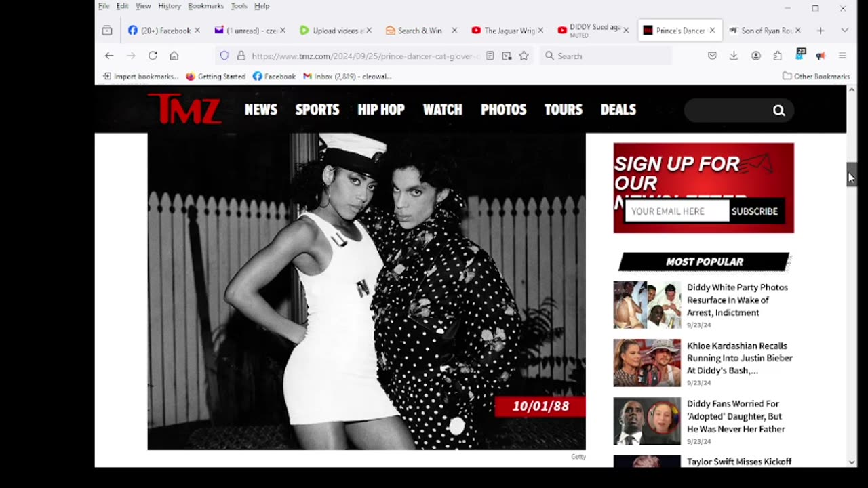Open the History menu
868x488 pixels.
[170, 6]
